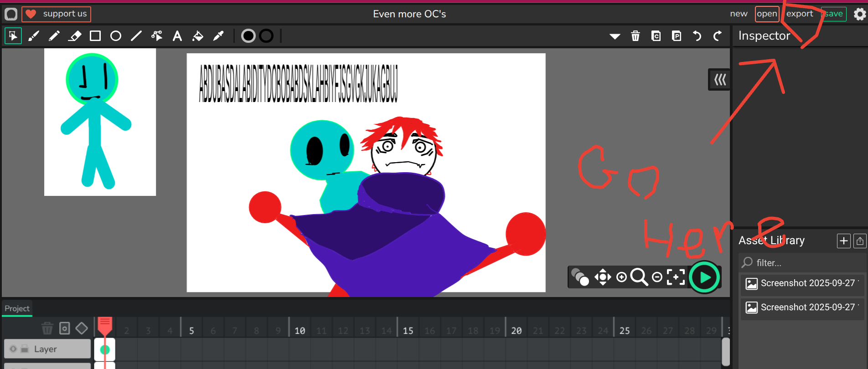868x369 pixels.
Task: Toggle onion skinning in canvas controls
Action: 580,277
